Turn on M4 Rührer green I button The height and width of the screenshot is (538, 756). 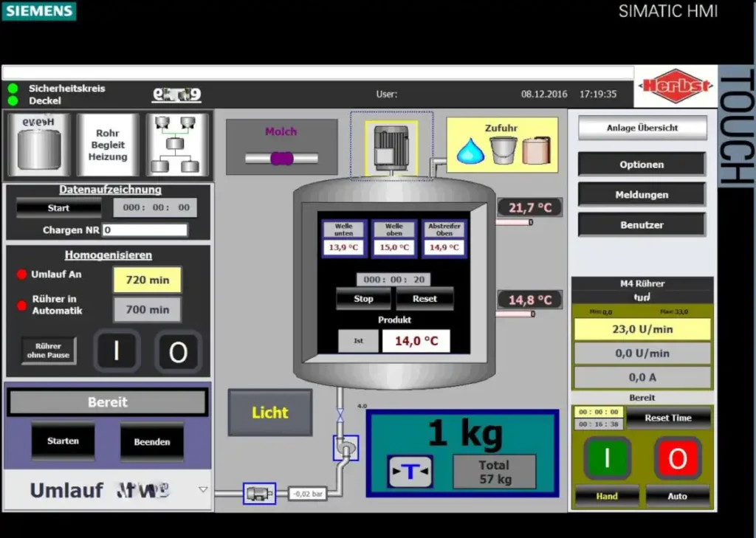click(607, 458)
